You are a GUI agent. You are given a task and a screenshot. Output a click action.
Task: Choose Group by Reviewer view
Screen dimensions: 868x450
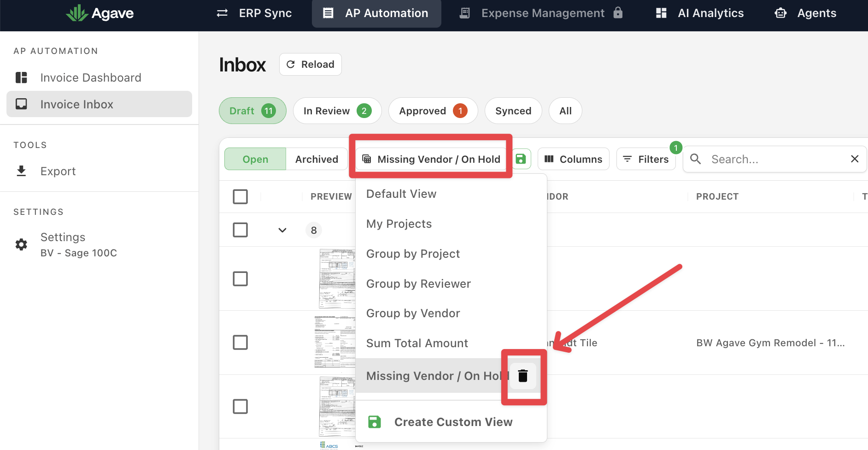[x=451, y=284]
